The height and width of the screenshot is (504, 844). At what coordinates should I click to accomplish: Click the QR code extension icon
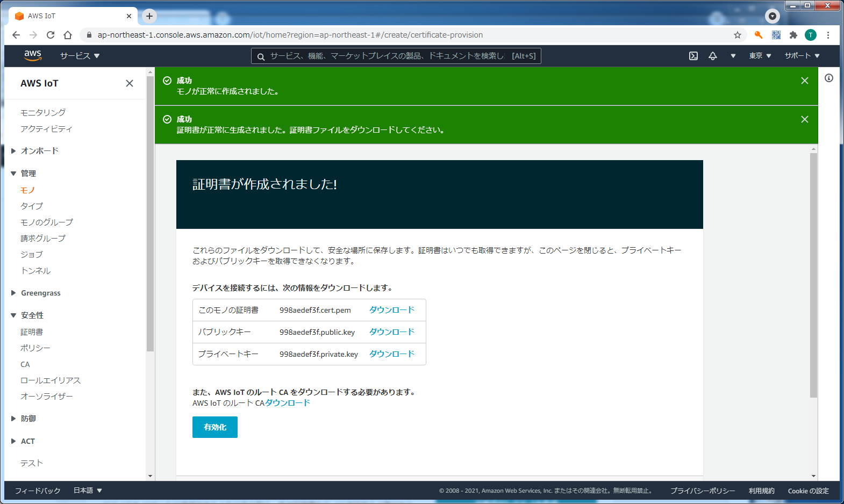pyautogui.click(x=776, y=35)
